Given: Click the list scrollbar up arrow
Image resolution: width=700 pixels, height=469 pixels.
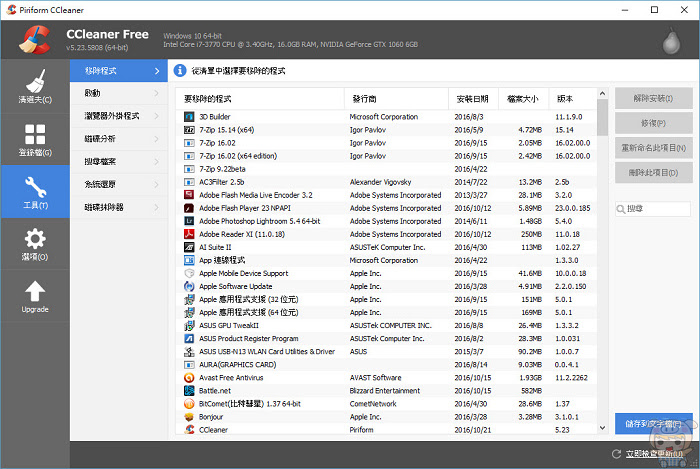Looking at the screenshot, I should pos(602,93).
